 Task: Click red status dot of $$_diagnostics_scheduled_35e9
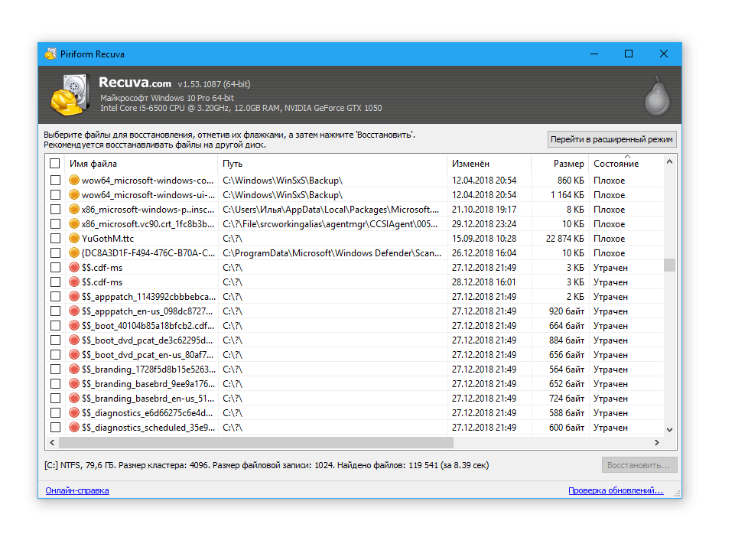74,428
